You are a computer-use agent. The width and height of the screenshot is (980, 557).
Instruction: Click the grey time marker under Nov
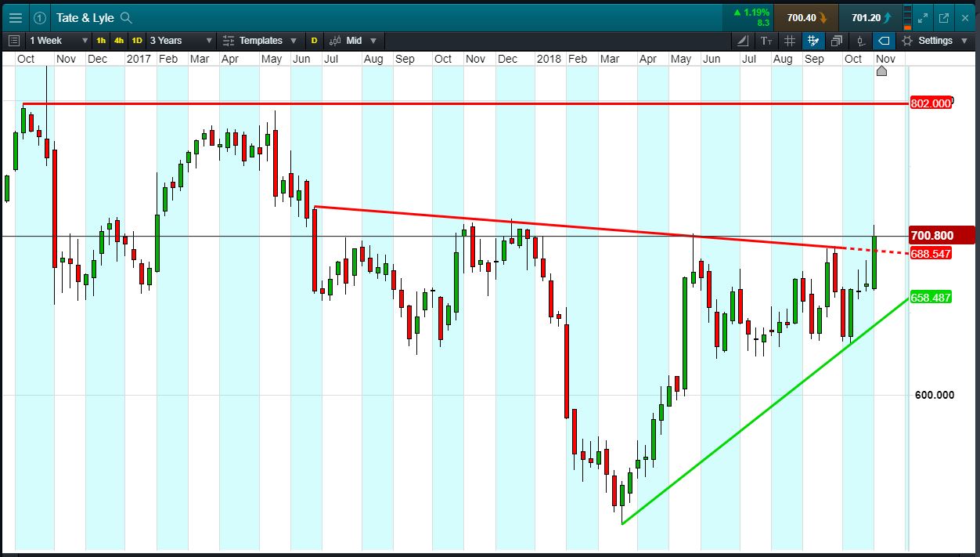(881, 71)
